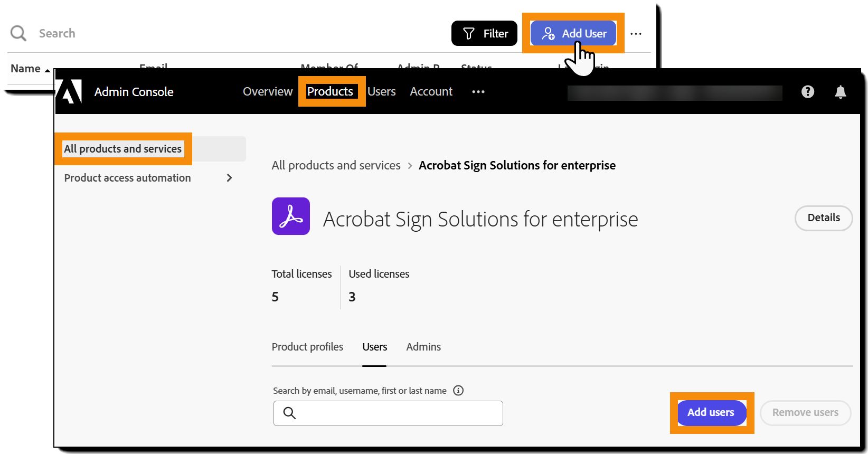Click the magnifier icon beside Search

pos(18,33)
